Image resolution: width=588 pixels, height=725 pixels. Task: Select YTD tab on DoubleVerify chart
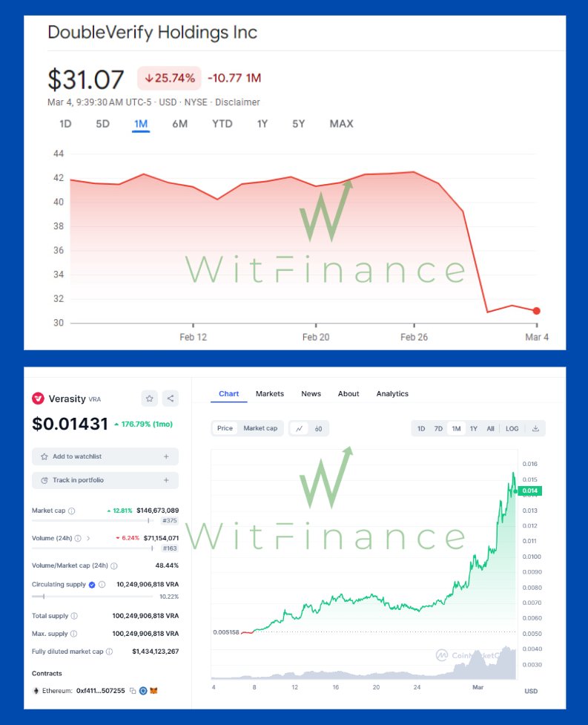pos(222,123)
